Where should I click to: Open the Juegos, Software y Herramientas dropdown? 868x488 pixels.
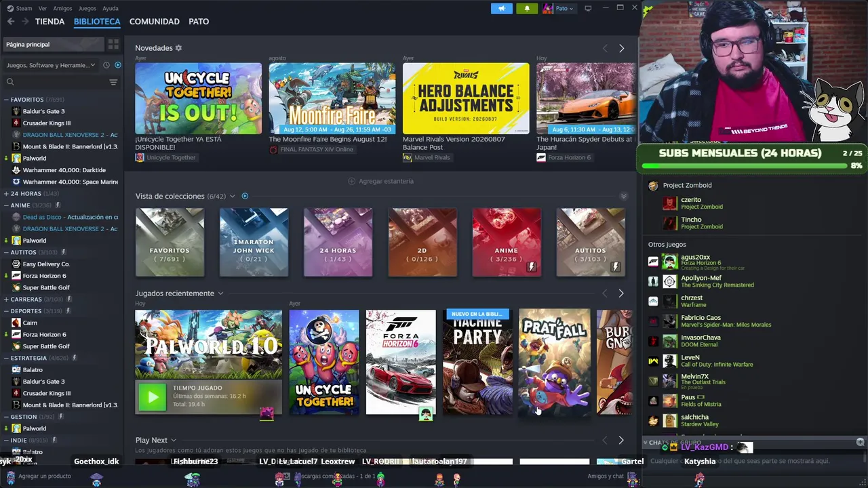click(51, 65)
